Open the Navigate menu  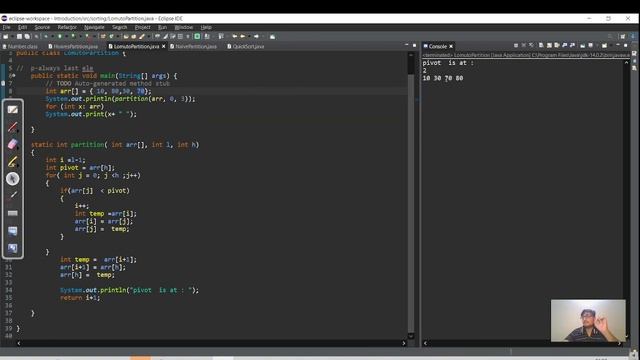[94, 27]
